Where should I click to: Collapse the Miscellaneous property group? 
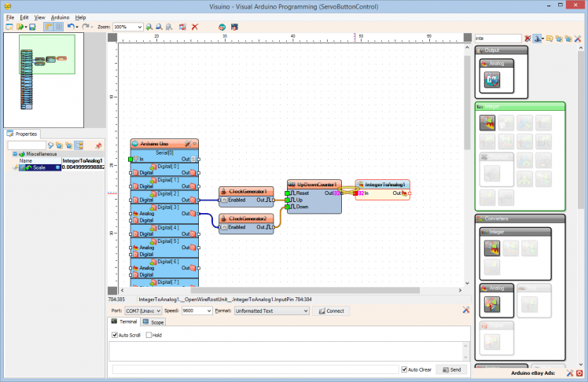(14, 154)
